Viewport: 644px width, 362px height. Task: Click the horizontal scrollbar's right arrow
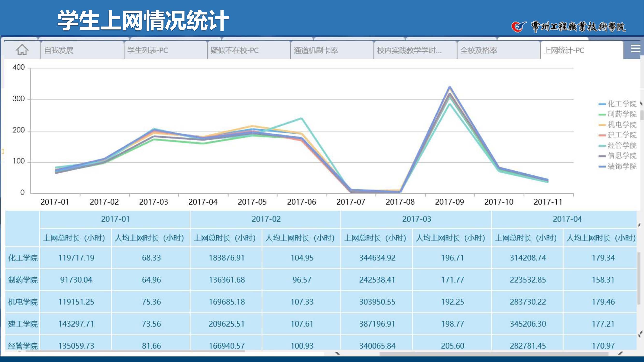pos(621,354)
